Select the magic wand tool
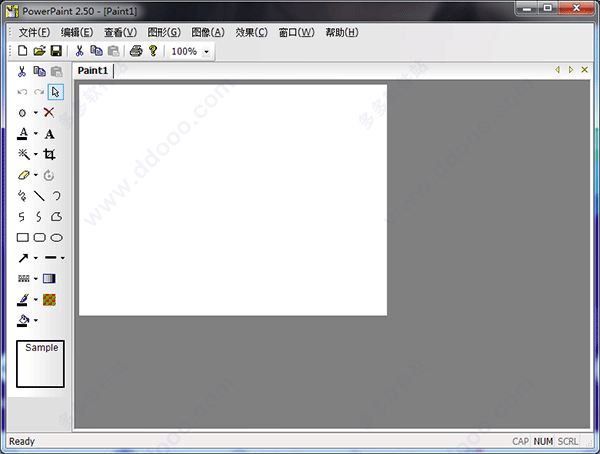Screen dimensions: 600x454 click(x=23, y=154)
